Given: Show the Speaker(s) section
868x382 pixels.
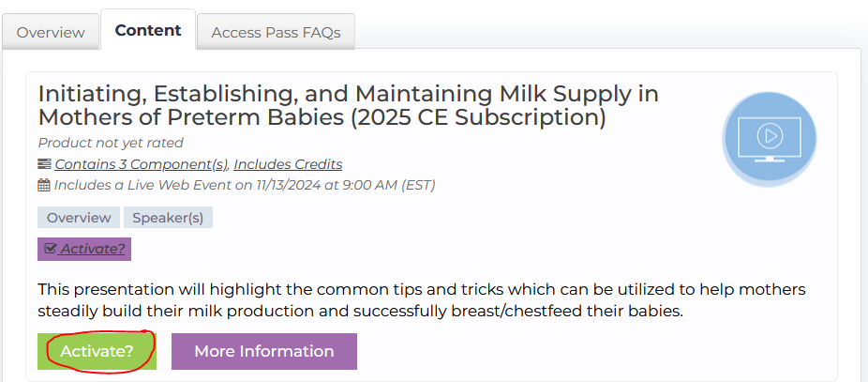Looking at the screenshot, I should point(168,218).
